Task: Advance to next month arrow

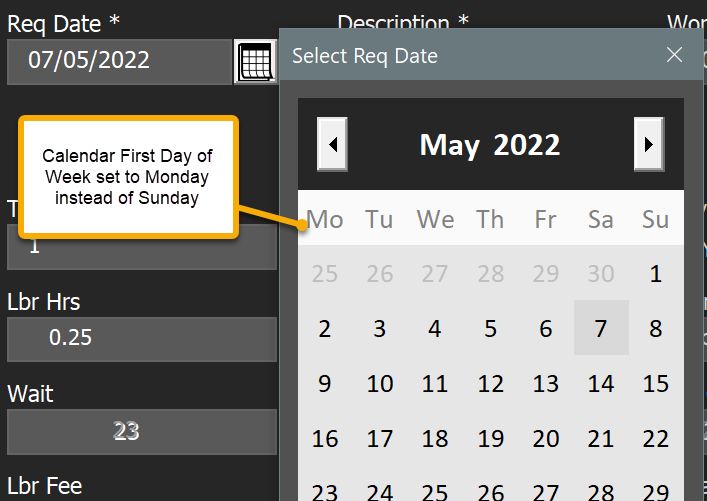Action: pyautogui.click(x=649, y=144)
